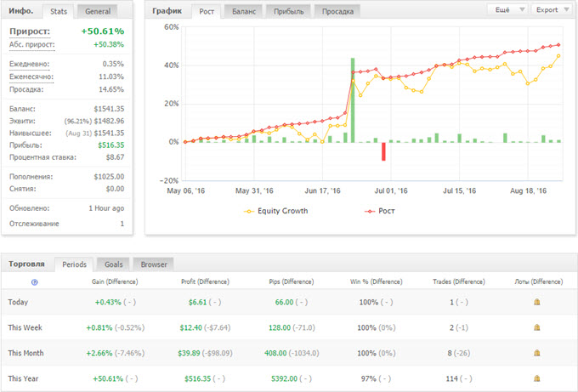Click the This Year row label
This screenshot has width=578, height=392.
23,378
